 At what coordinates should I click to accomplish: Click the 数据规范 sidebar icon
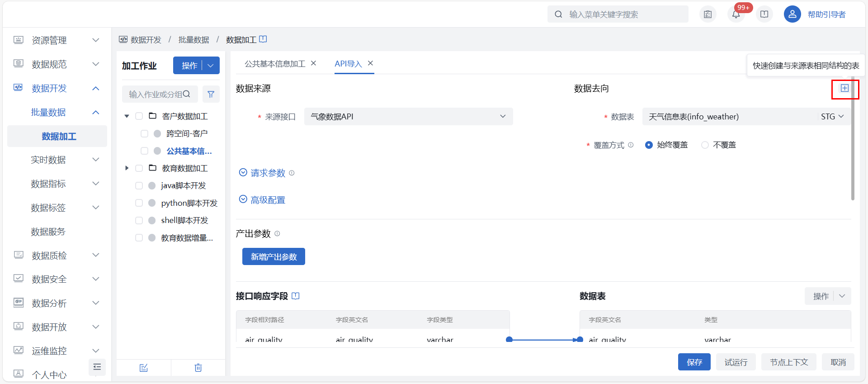(19, 64)
